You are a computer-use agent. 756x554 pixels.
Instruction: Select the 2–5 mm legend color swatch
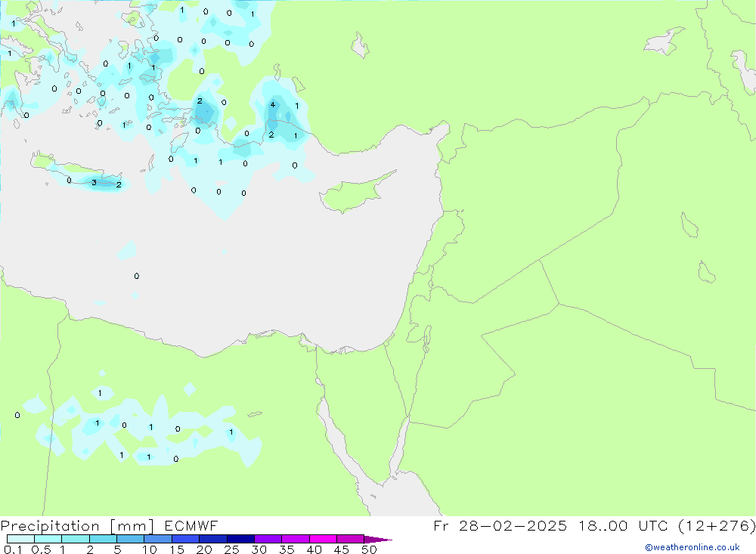pos(103,539)
